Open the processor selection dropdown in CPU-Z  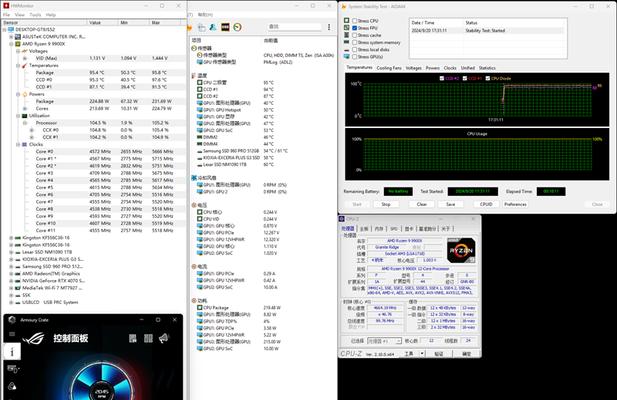(x=384, y=341)
